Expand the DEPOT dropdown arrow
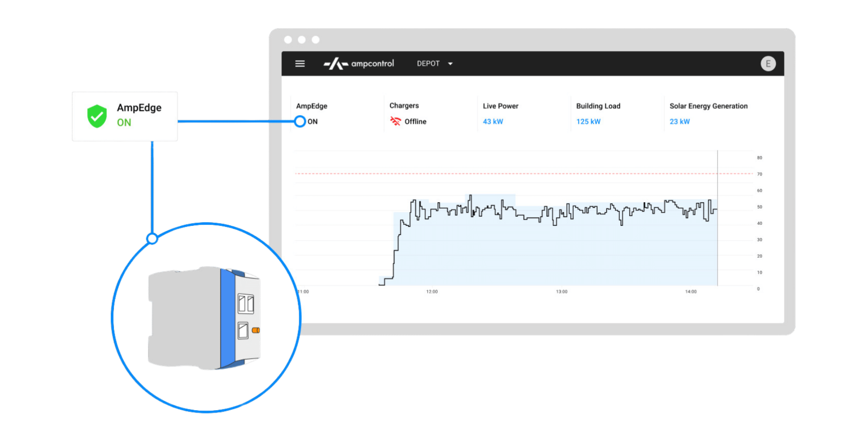Screen dimensions: 868x442 pyautogui.click(x=450, y=64)
